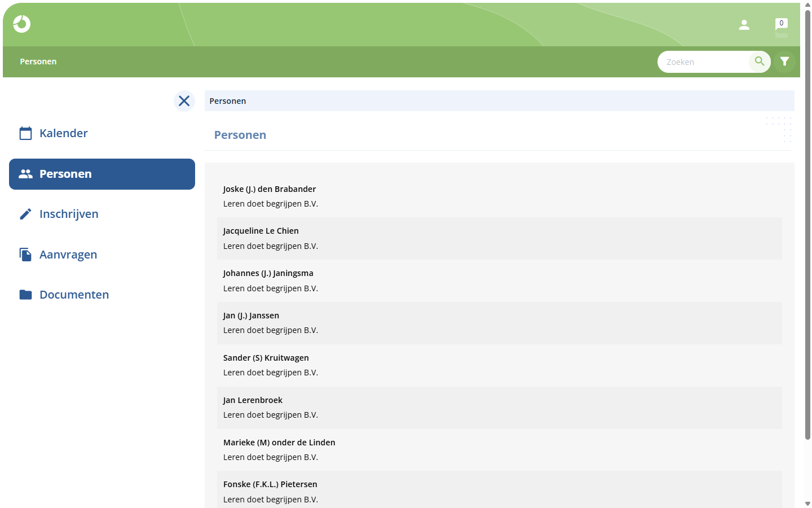Click the Personen people icon
Screen dimensions: 812x508
(x=25, y=174)
